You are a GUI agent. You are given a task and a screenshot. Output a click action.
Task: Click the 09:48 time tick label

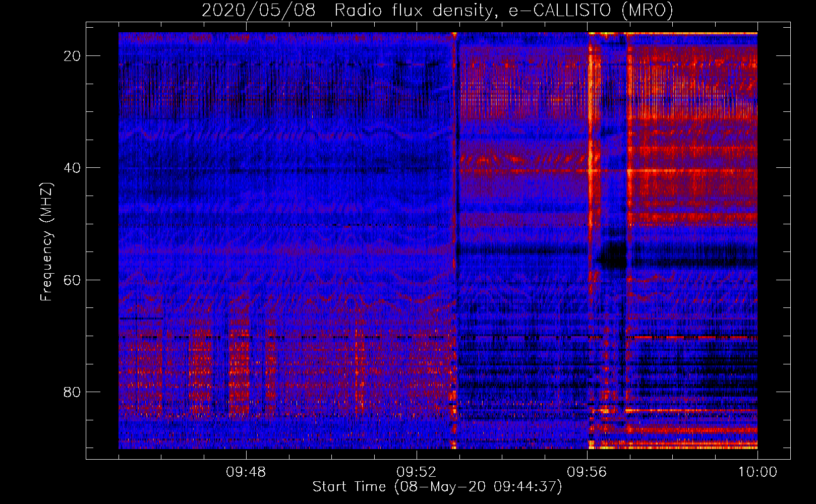[x=246, y=472]
